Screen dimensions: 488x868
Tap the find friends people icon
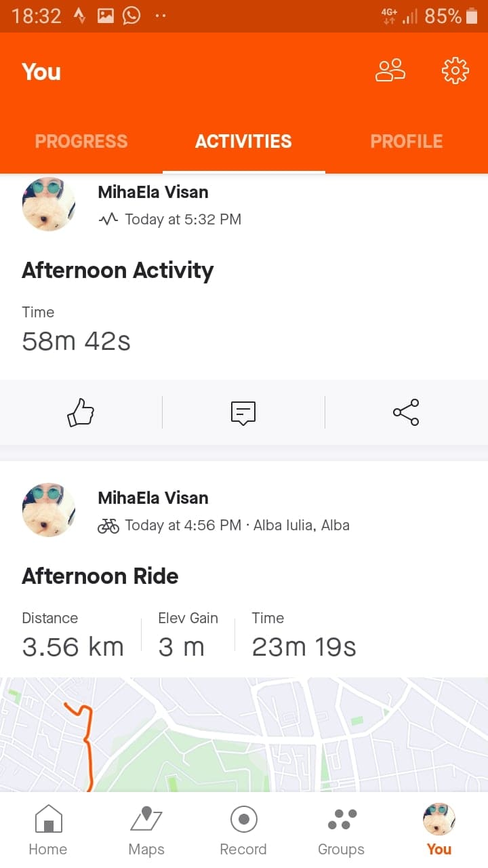point(390,71)
